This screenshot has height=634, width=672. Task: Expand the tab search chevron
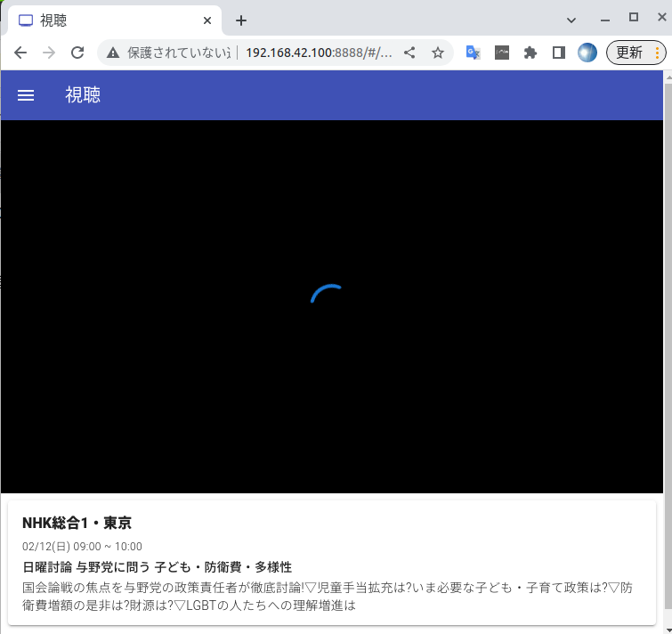point(571,20)
